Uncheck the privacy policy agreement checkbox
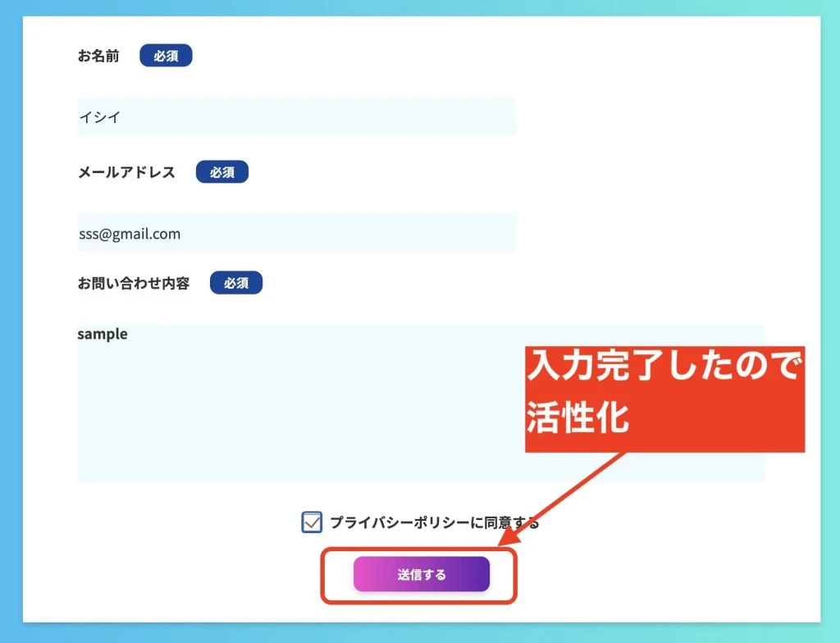 312,522
